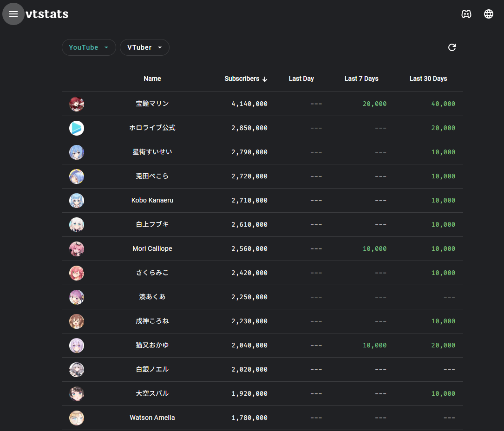Open 白銀ノエル name link
This screenshot has height=431, width=504.
tap(152, 369)
